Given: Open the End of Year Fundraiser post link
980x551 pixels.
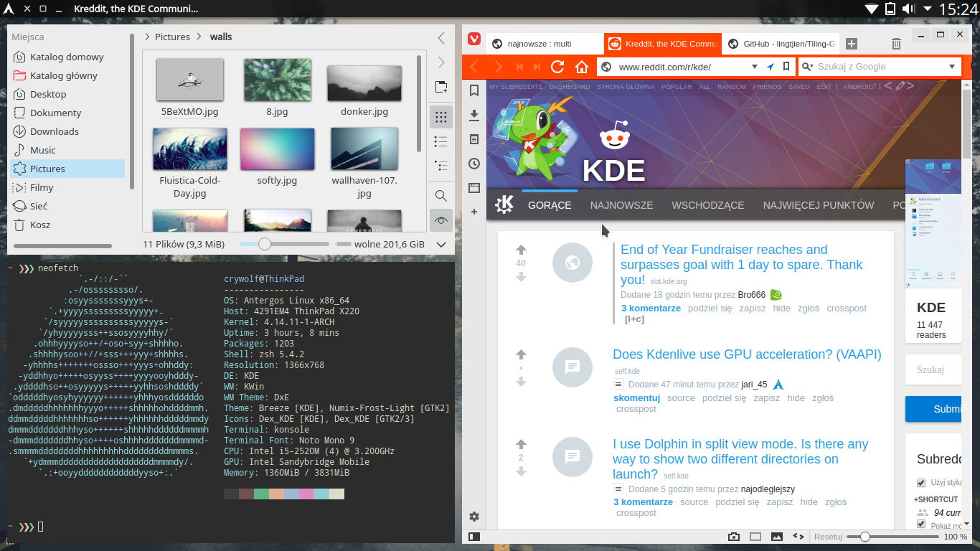Looking at the screenshot, I should click(x=742, y=265).
